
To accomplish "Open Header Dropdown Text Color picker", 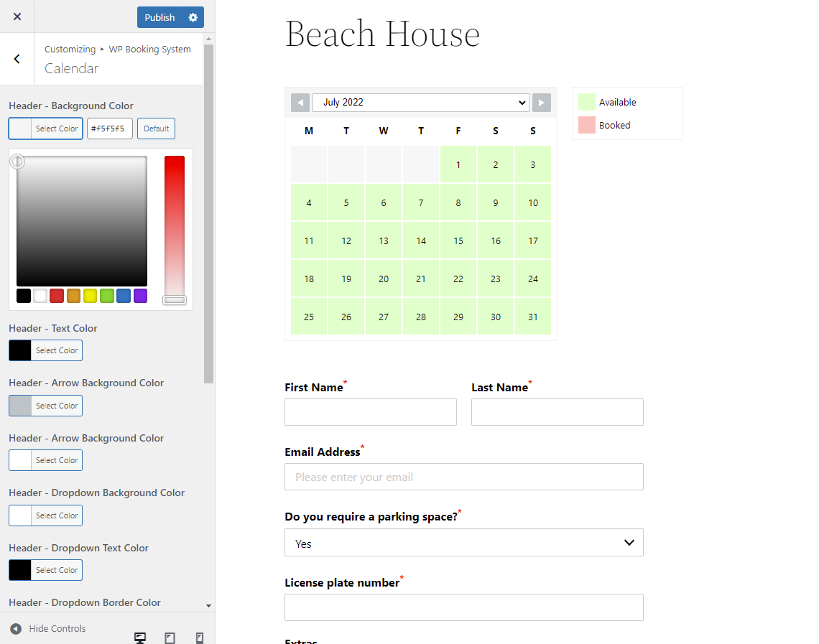I will (45, 570).
